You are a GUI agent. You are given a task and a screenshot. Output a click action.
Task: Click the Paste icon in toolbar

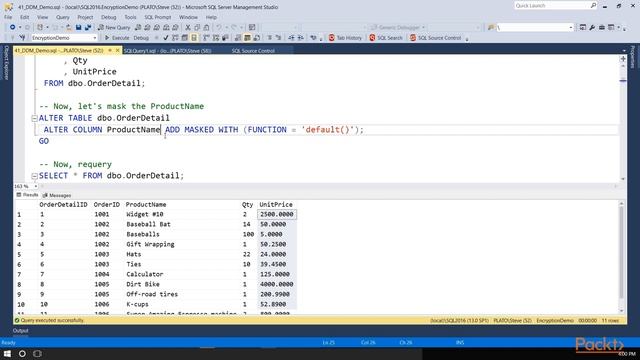click(207, 27)
